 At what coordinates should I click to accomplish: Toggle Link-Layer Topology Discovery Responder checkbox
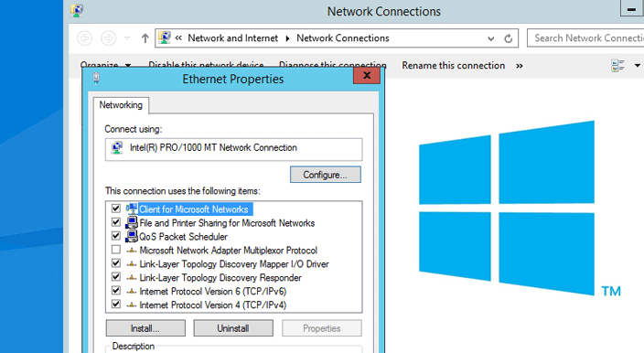[x=116, y=277]
